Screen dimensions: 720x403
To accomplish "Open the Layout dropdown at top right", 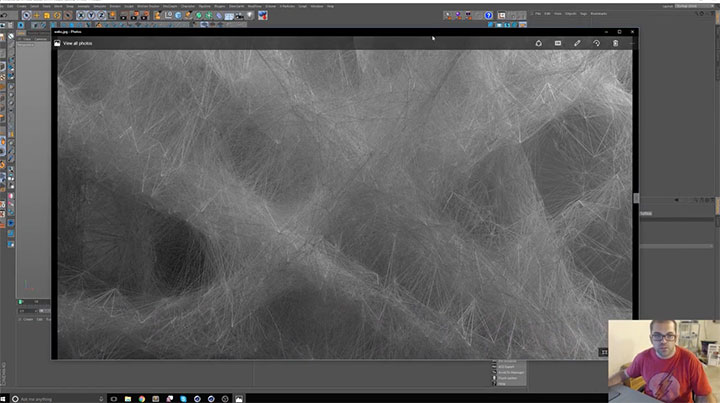I will (694, 6).
